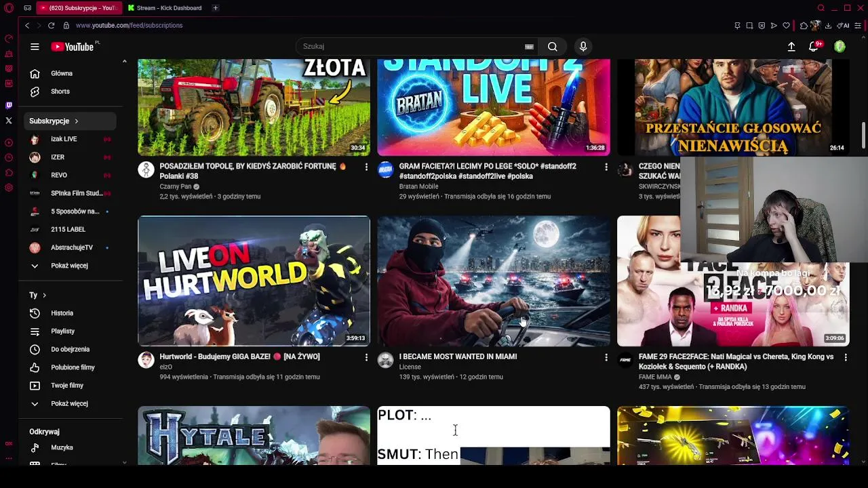Expand Subskrypcje 'Pokaż więcej' list
Screen dimensions: 868x488
click(69, 266)
